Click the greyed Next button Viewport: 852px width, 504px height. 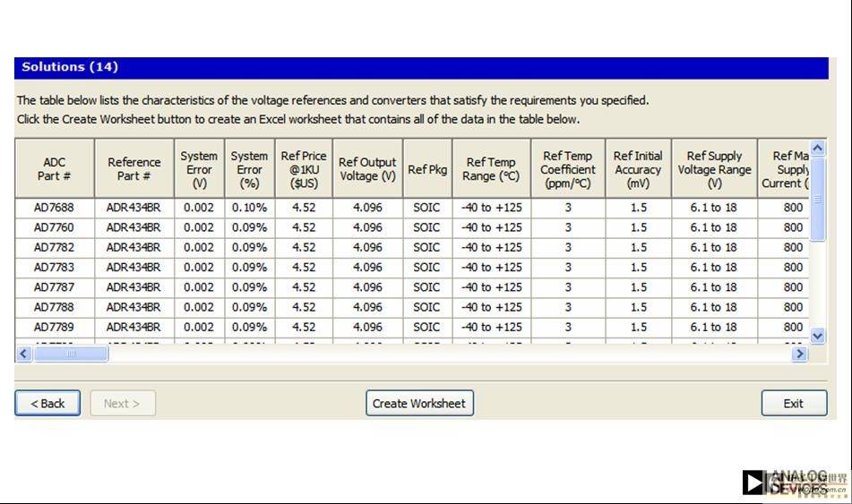(123, 403)
